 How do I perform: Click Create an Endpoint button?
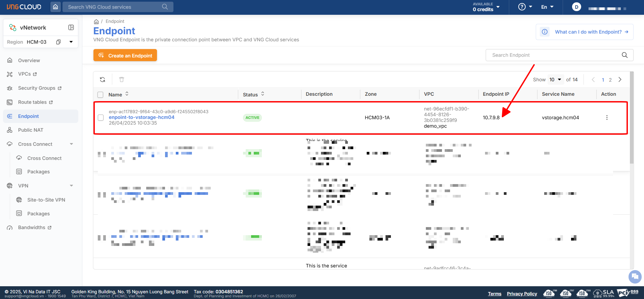click(x=125, y=55)
